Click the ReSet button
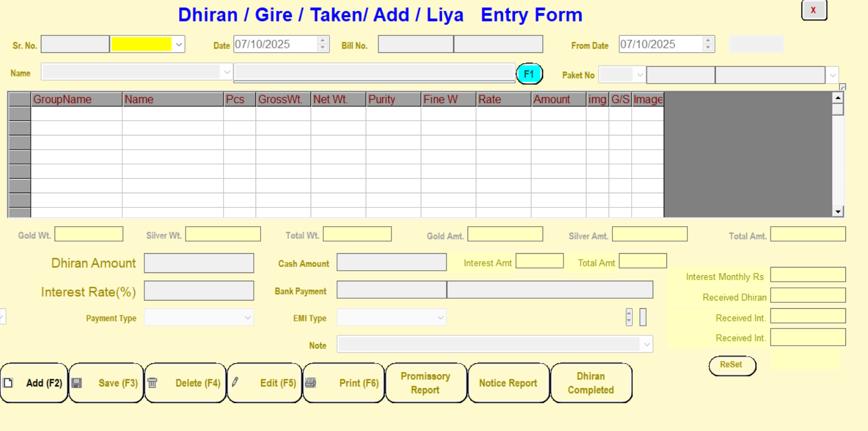This screenshot has width=868, height=431. [x=731, y=365]
